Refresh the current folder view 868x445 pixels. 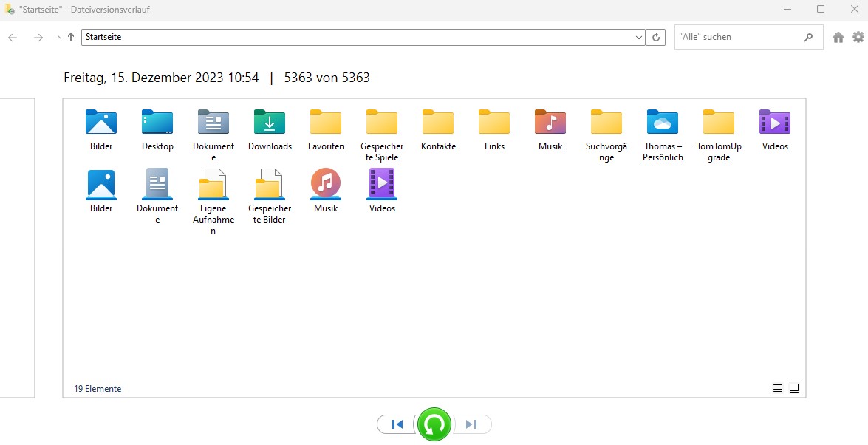click(x=655, y=37)
